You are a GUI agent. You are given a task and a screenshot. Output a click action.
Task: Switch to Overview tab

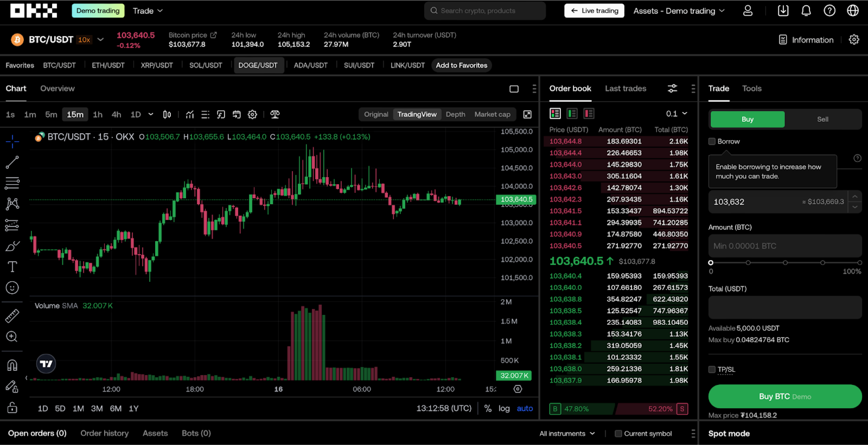click(57, 88)
